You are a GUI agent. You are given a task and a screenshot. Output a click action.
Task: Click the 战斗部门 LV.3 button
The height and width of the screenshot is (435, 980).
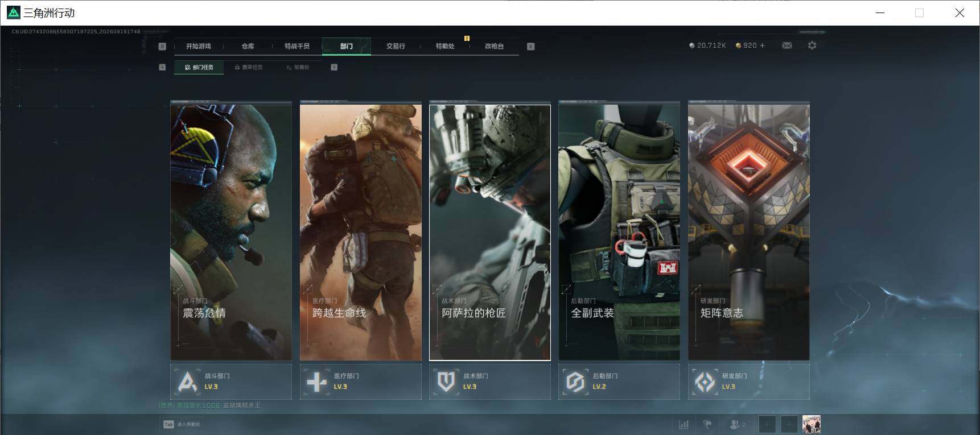coord(231,382)
